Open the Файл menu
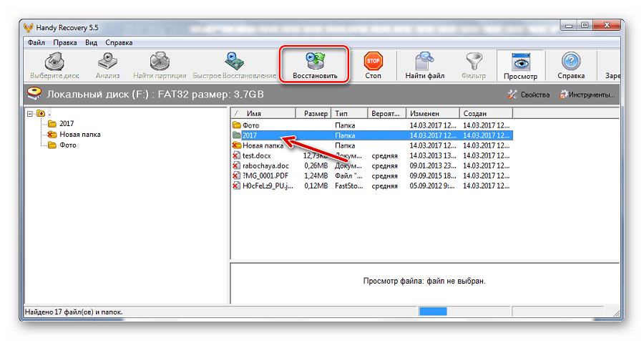The height and width of the screenshot is (341, 644). pos(36,42)
